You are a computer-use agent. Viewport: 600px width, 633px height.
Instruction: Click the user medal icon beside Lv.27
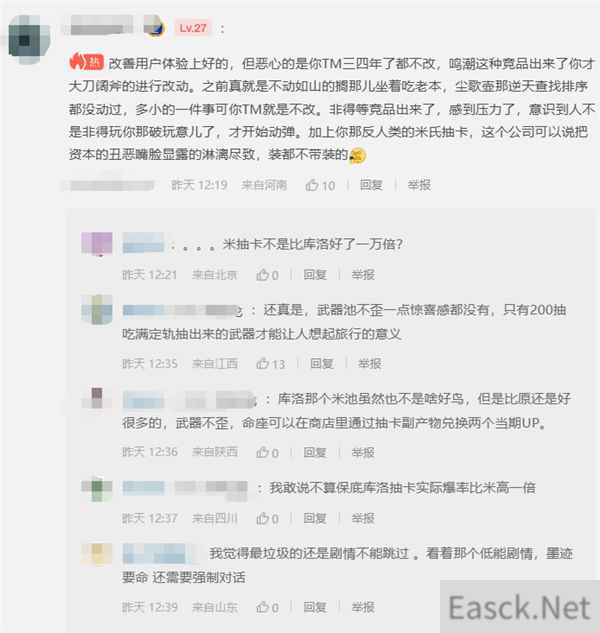click(154, 26)
